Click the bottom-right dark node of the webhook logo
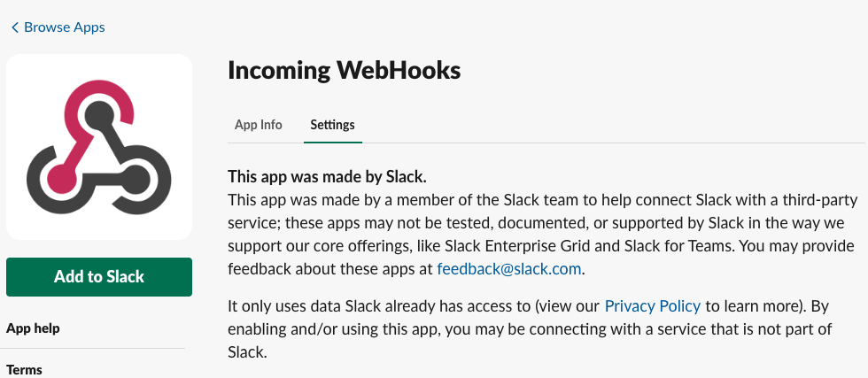Image resolution: width=868 pixels, height=378 pixels. click(136, 174)
